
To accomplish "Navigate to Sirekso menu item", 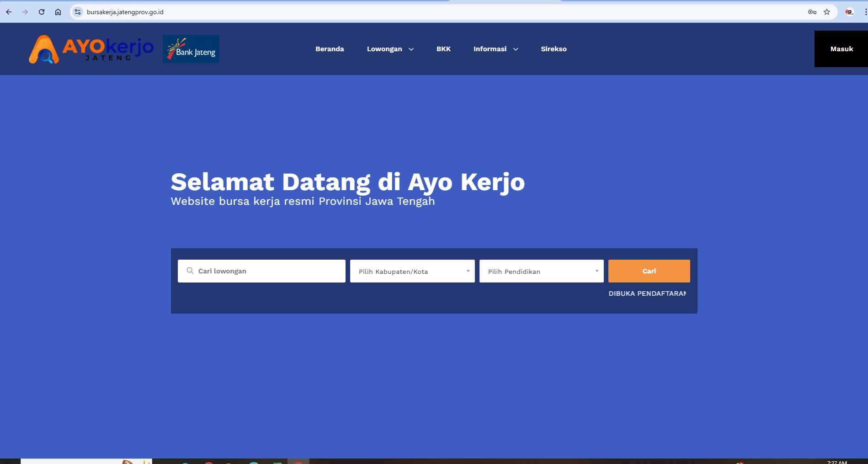I will pyautogui.click(x=554, y=48).
